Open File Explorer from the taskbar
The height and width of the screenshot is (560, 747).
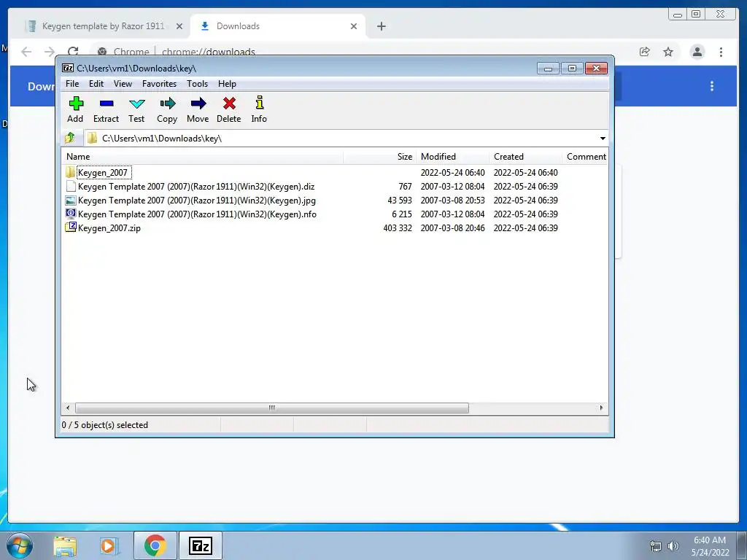click(65, 546)
